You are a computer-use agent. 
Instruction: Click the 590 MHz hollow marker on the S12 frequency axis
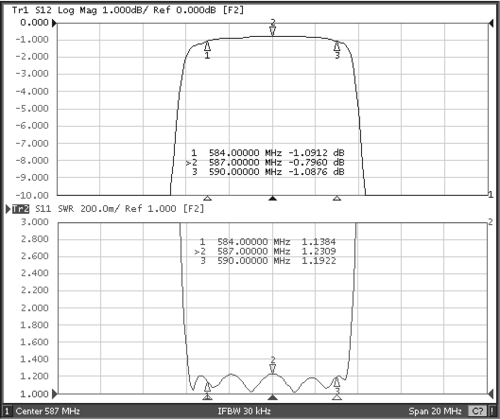pyautogui.click(x=337, y=199)
